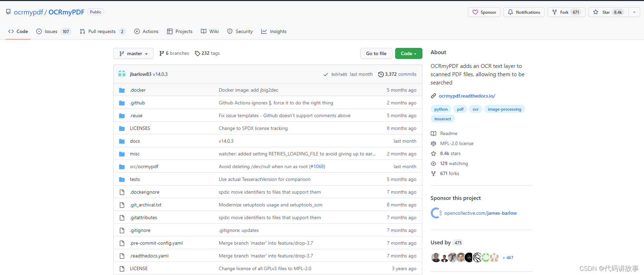Open the Security tab
This screenshot has width=644, height=275.
coord(240,31)
